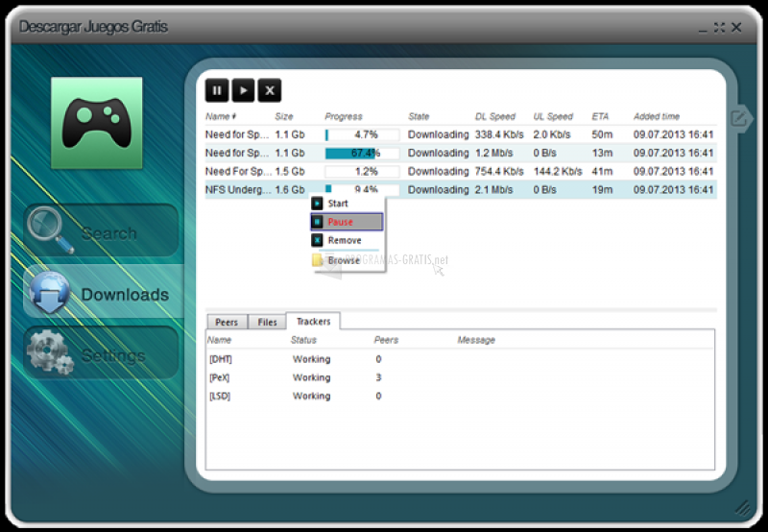768x532 pixels.
Task: Click the gears settings icon
Action: click(x=51, y=352)
